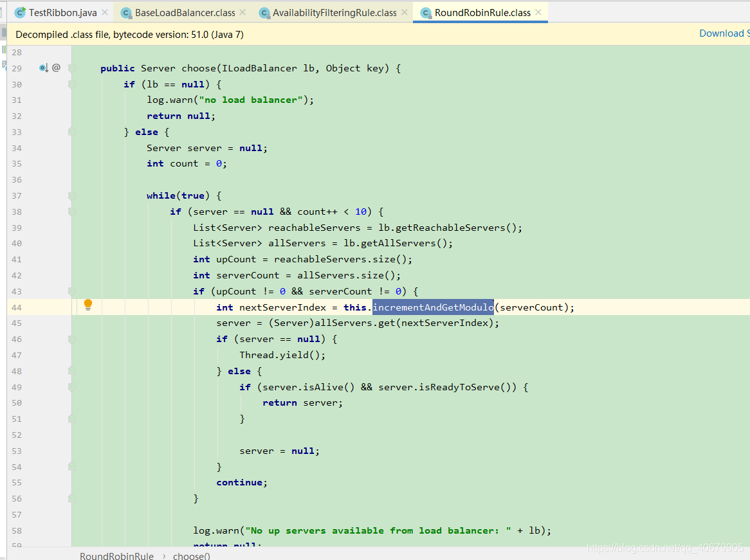This screenshot has width=750, height=560.
Task: Collapse the else block fold on line 33
Action: coord(72,132)
